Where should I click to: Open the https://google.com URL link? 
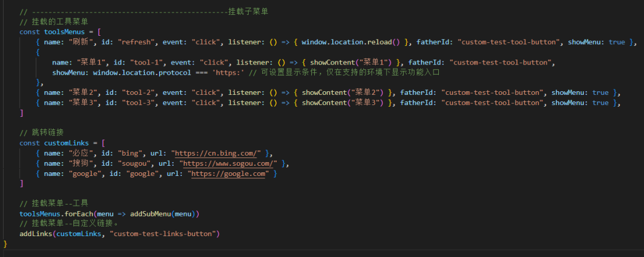click(x=228, y=174)
